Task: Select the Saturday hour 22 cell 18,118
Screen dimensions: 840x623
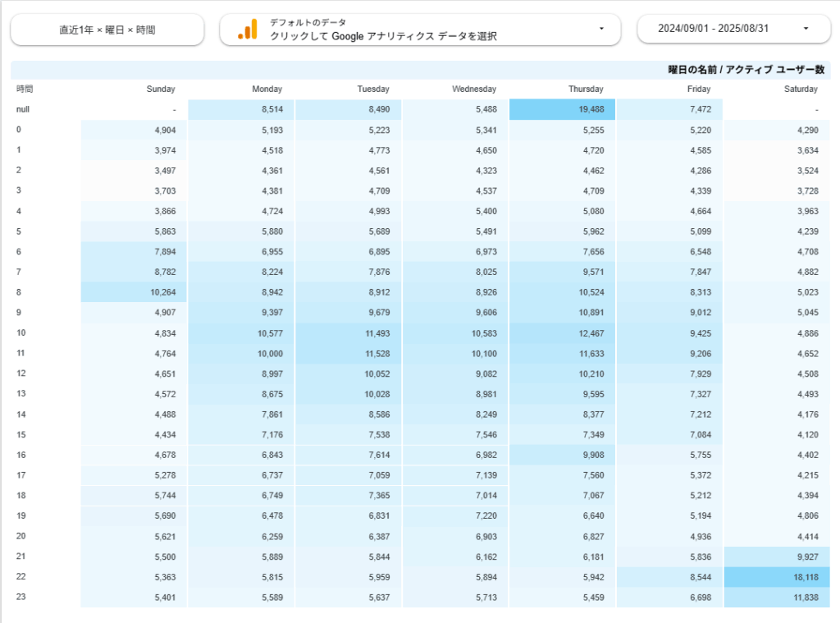Action: coord(777,577)
